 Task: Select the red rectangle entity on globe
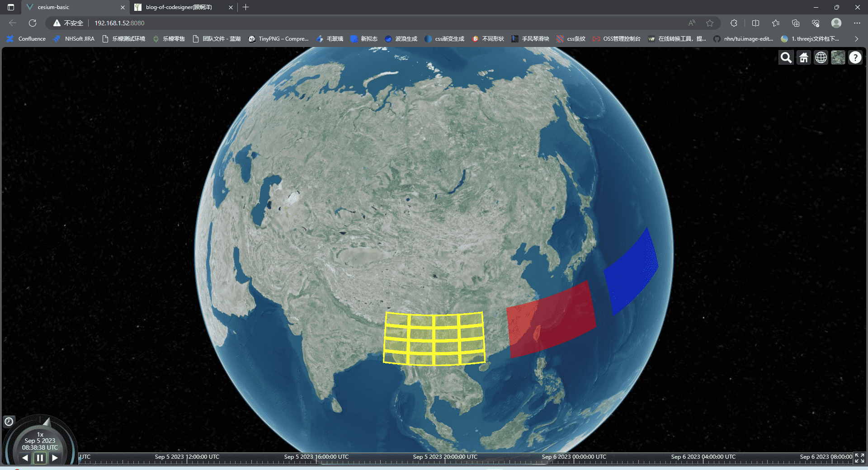click(551, 320)
